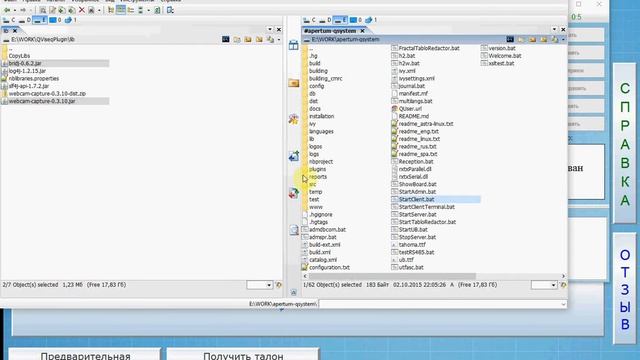This screenshot has width=640, height=360.
Task: Close the #apertum-qsystem tab with its X
Action: point(362,31)
